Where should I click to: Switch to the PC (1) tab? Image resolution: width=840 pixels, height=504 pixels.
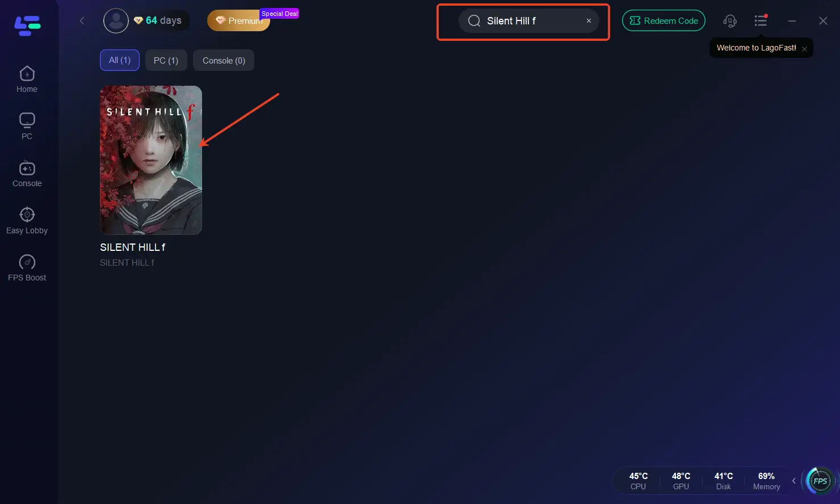click(166, 60)
